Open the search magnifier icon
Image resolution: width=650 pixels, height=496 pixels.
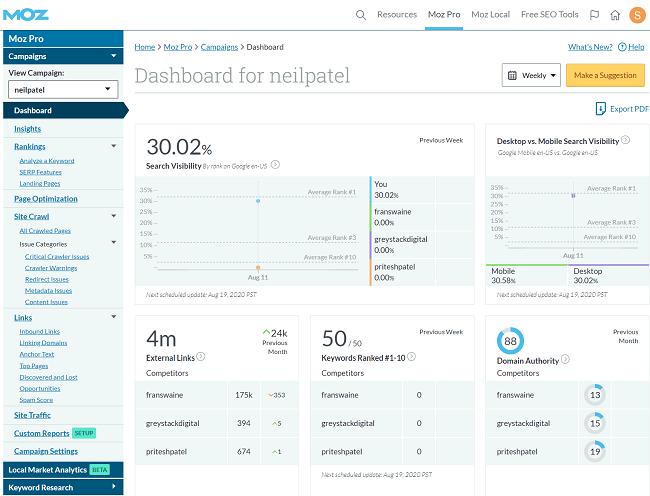point(361,15)
